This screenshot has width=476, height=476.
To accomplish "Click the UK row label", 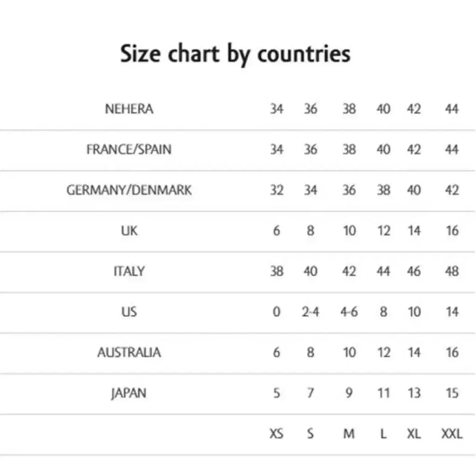I will 129,231.
